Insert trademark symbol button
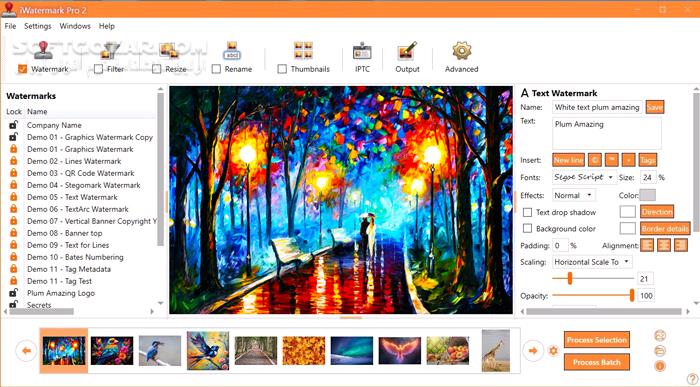The image size is (700, 387). 612,160
